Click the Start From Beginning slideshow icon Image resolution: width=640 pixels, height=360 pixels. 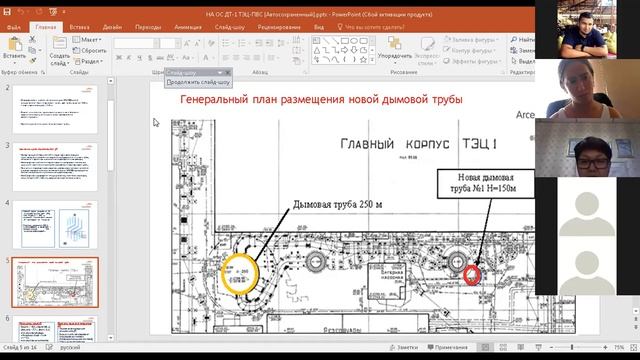coord(53,12)
